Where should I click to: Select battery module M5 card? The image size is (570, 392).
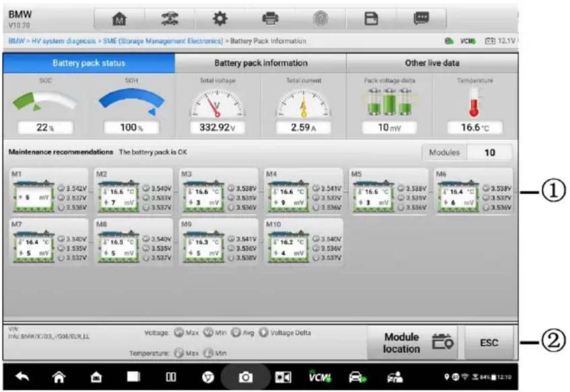tap(389, 191)
